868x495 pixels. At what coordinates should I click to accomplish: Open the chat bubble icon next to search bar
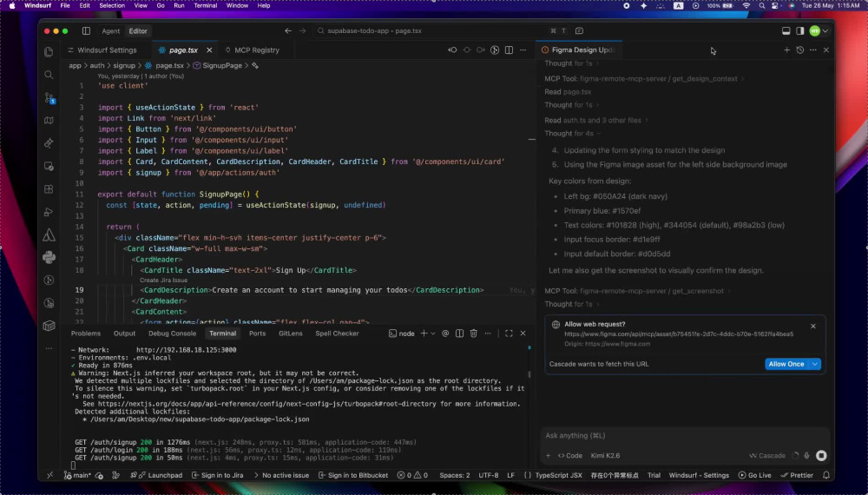579,31
